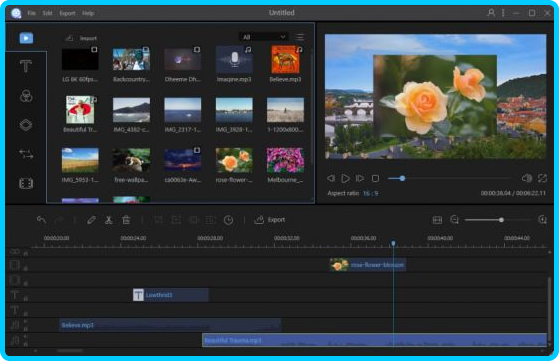
Task: Open the Media library tab in sidebar
Action: pyautogui.click(x=26, y=38)
